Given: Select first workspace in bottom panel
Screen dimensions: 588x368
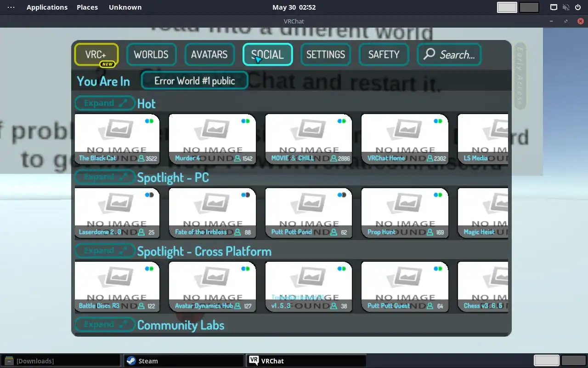Looking at the screenshot, I should point(547,361).
